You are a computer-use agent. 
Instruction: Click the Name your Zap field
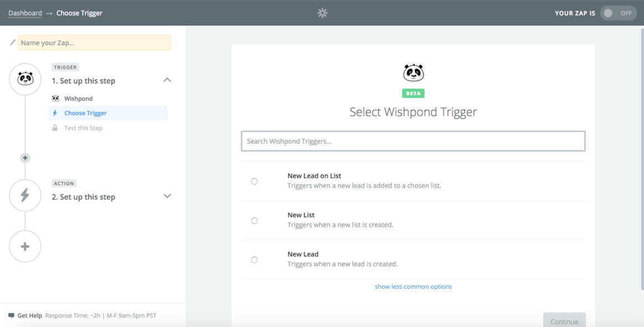pyautogui.click(x=94, y=43)
